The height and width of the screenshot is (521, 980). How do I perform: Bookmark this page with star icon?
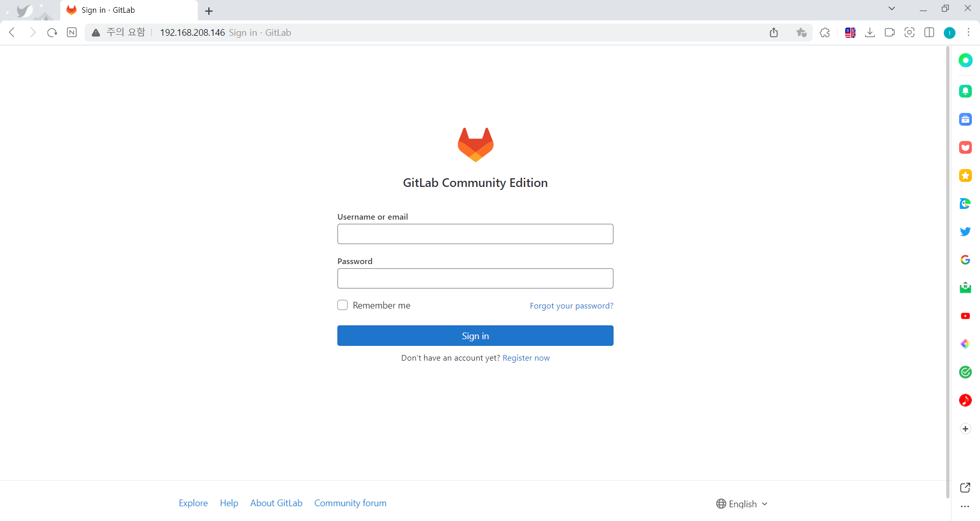coord(801,33)
